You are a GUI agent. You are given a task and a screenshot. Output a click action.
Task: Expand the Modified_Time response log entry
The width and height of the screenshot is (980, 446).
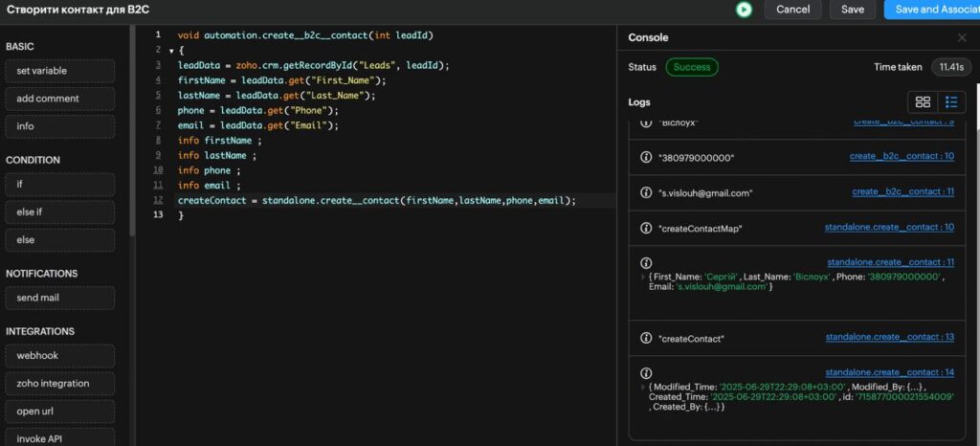[x=644, y=388]
